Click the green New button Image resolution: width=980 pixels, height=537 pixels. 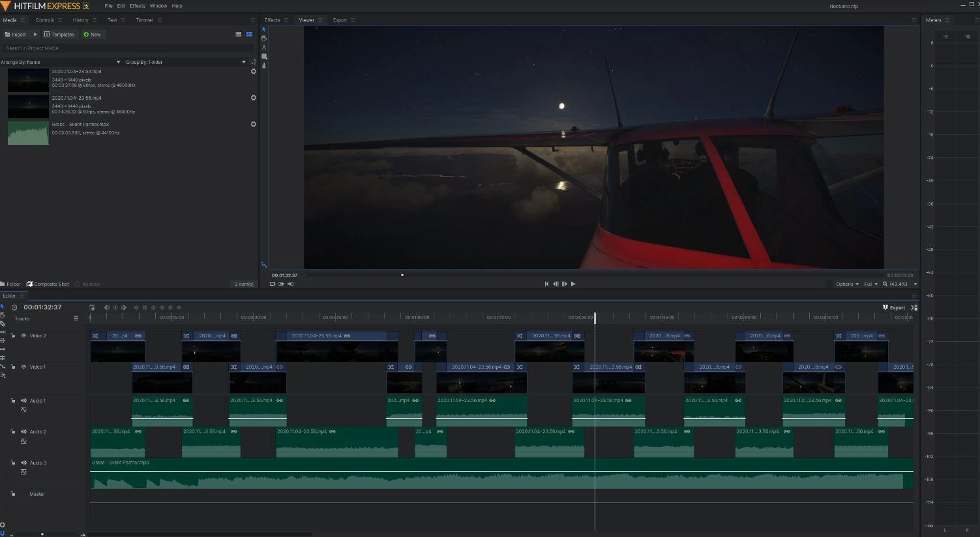[x=92, y=35]
